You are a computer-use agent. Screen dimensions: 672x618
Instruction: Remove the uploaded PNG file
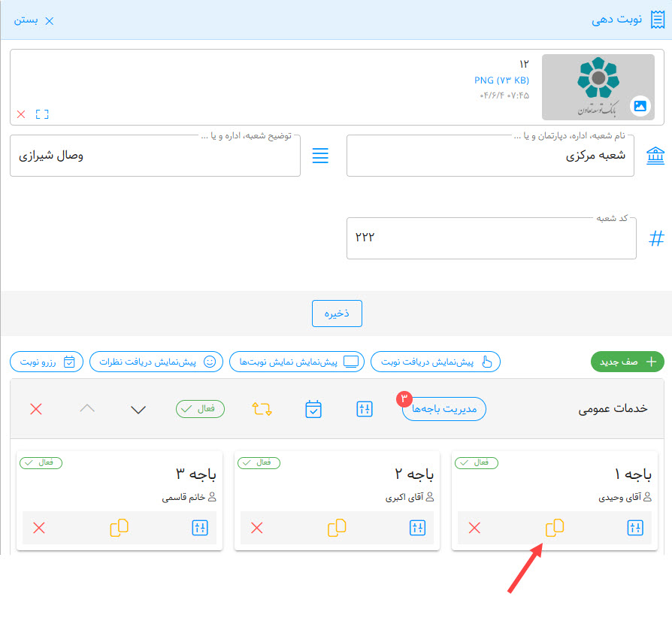coord(21,114)
